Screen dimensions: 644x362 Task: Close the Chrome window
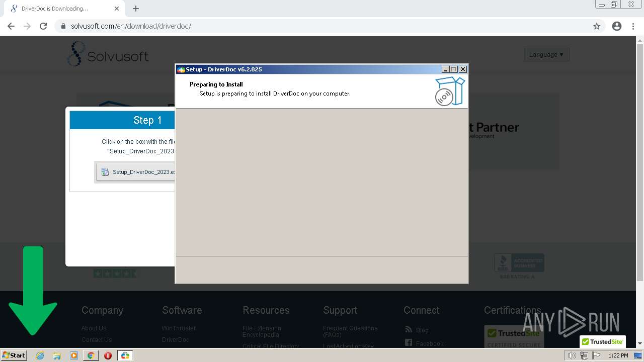pyautogui.click(x=631, y=5)
